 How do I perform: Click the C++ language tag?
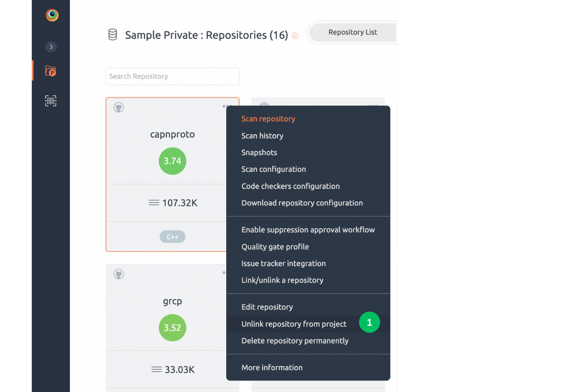[172, 237]
